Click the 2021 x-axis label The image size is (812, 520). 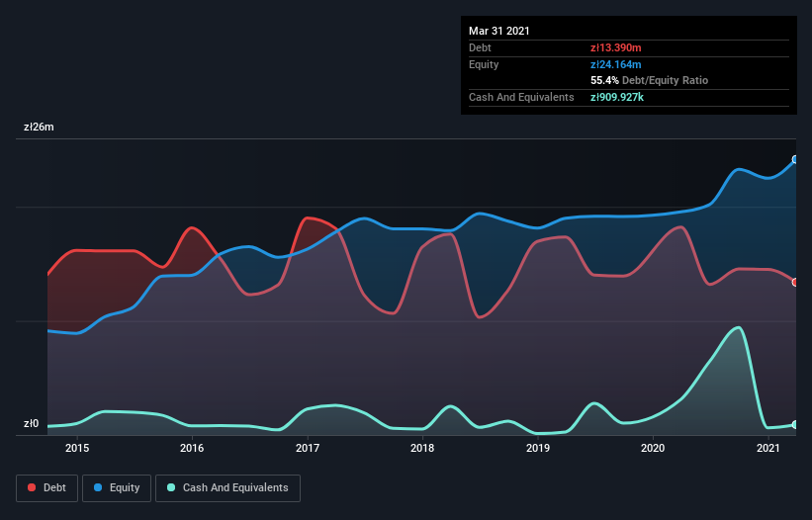click(x=767, y=448)
